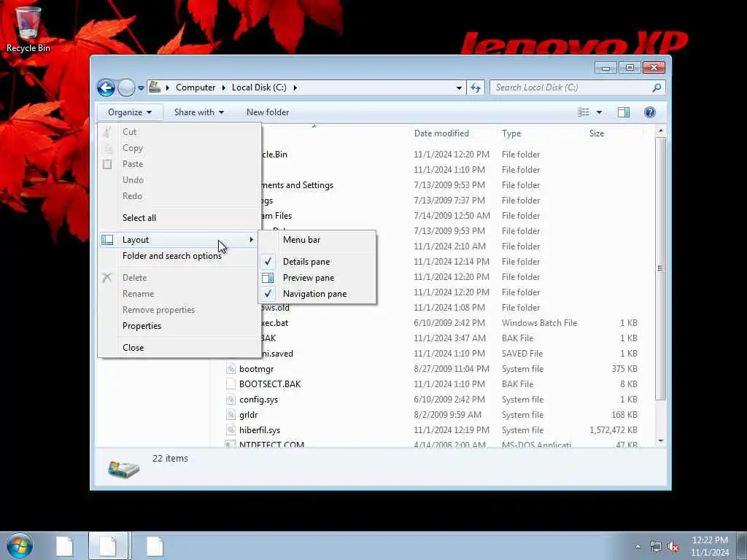Select the hiberfil.sys file

pyautogui.click(x=260, y=430)
